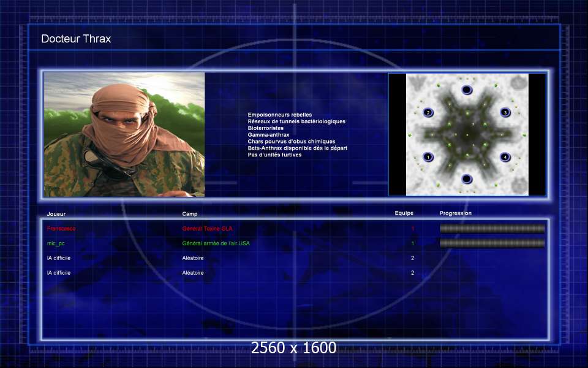
Task: Click the unnumbered top start position marker
Action: (x=467, y=90)
